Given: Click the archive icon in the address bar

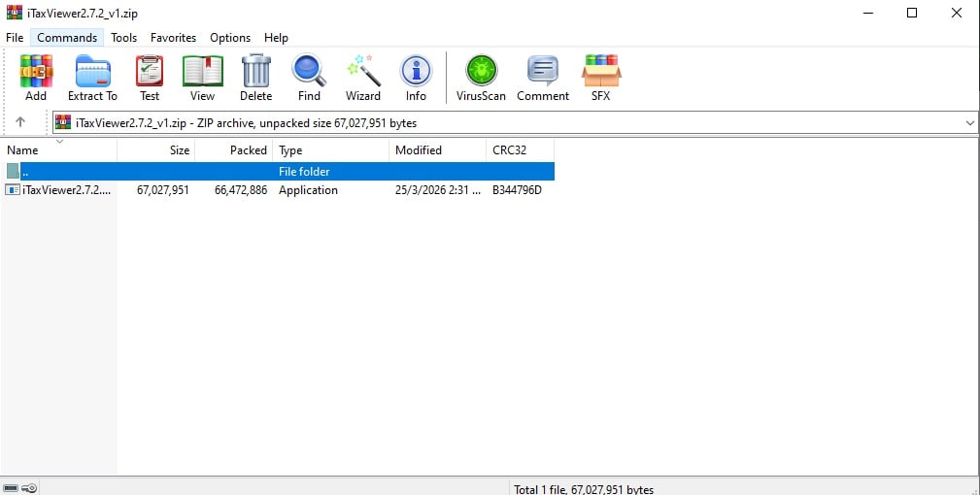Looking at the screenshot, I should pos(63,122).
